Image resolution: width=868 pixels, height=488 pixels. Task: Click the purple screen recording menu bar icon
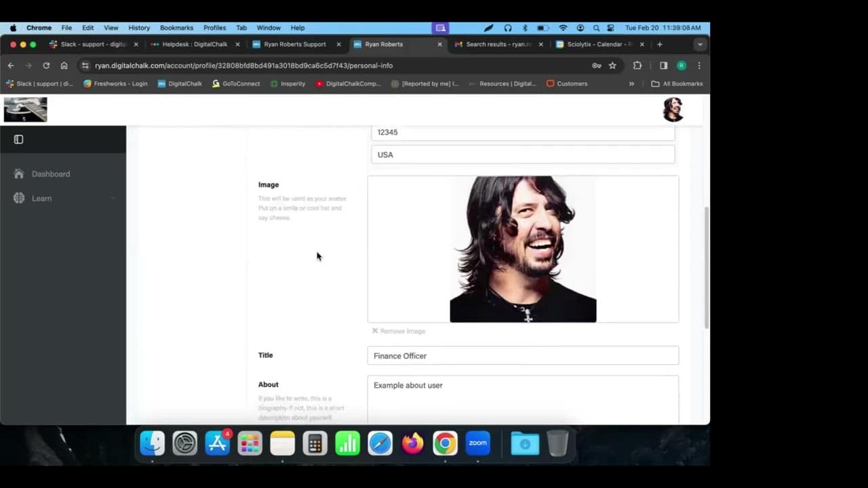click(x=441, y=28)
